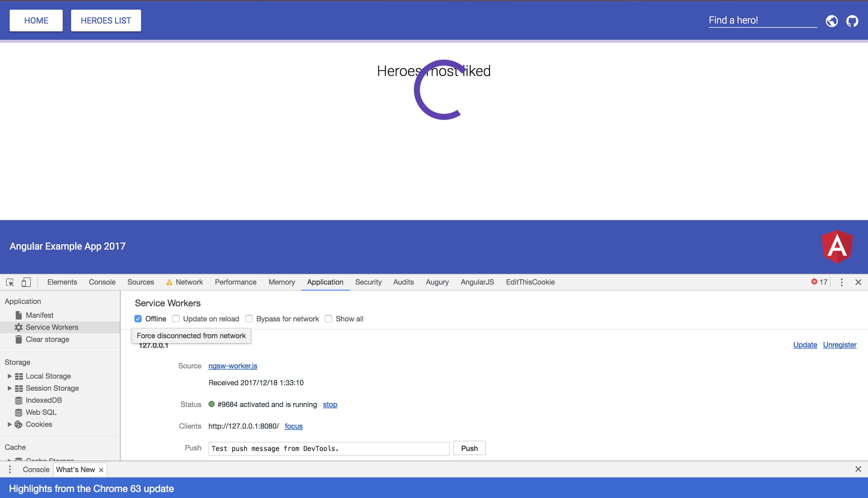Click the Angular logo in the footer
Viewport: 868px width, 498px height.
click(837, 246)
